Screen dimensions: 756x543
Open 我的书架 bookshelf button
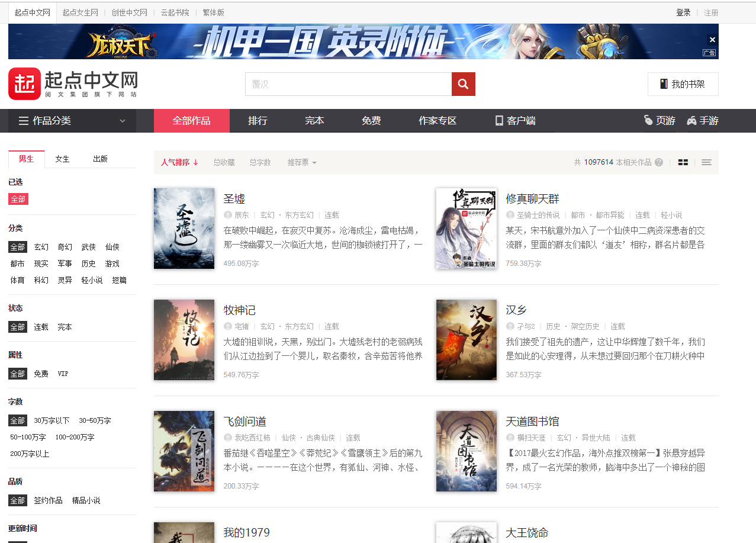coord(683,84)
